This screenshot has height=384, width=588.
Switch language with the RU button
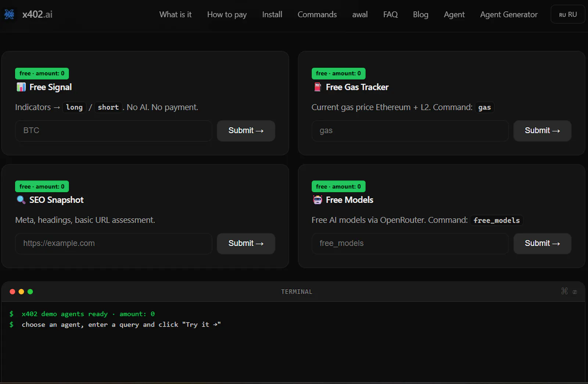pyautogui.click(x=568, y=14)
